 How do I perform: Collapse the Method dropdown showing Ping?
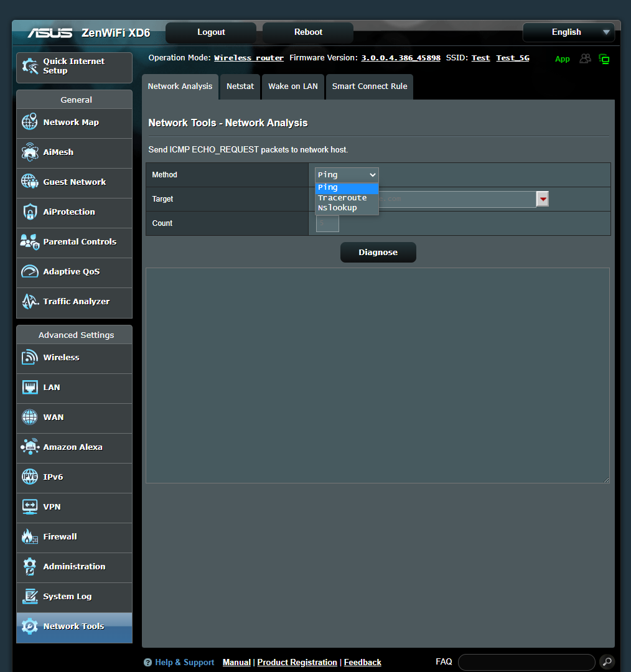[x=347, y=175]
